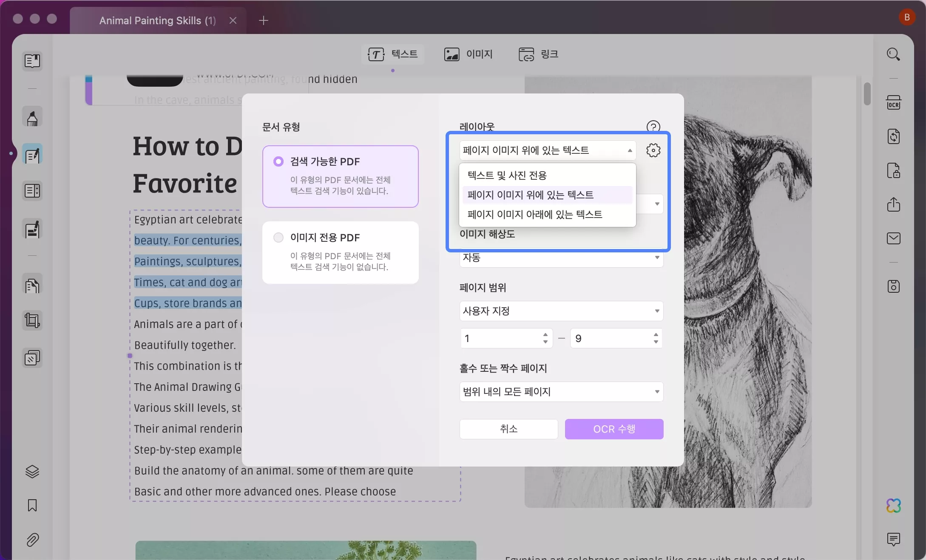
Task: Open the watermark stack tool
Action: [x=32, y=358]
